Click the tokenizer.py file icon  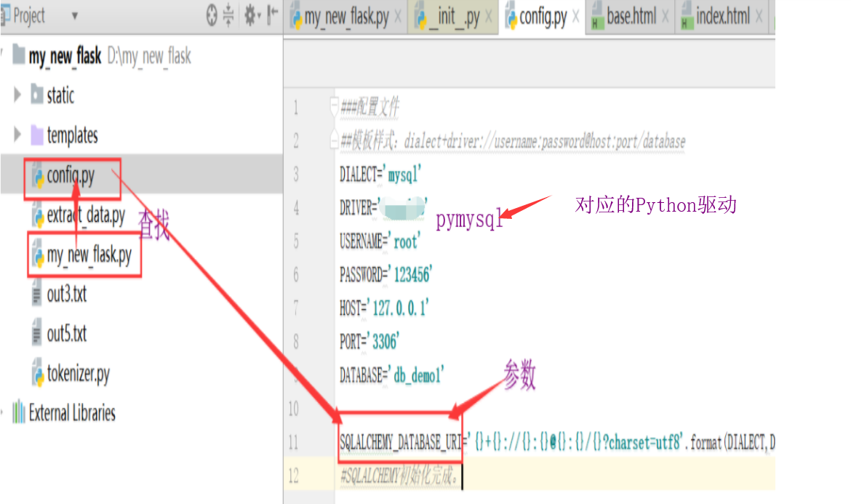point(37,374)
